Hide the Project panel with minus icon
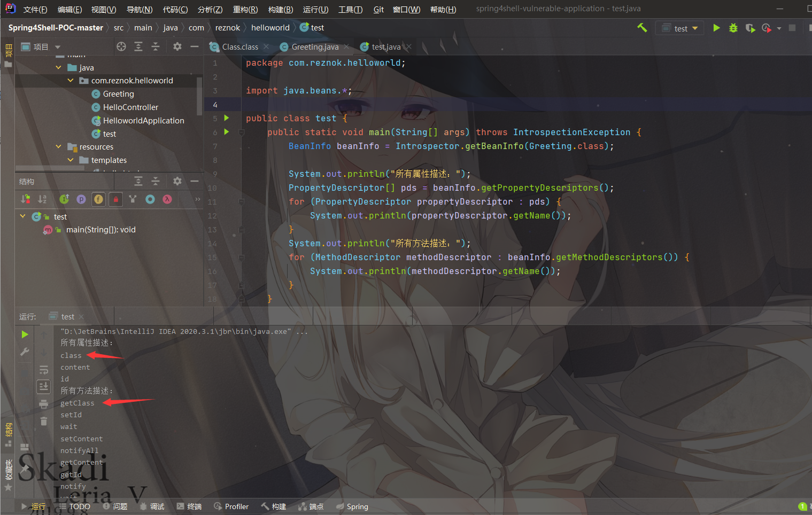 click(195, 46)
